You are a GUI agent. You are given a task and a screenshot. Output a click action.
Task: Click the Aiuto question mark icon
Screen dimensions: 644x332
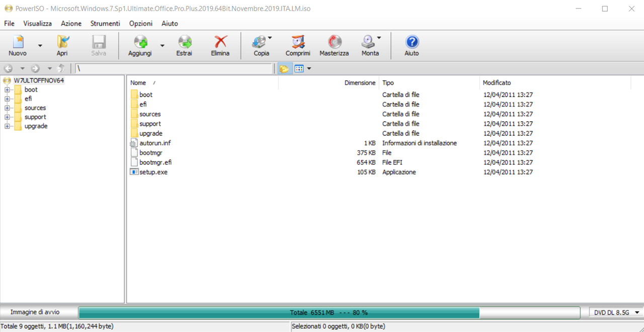[x=412, y=42]
